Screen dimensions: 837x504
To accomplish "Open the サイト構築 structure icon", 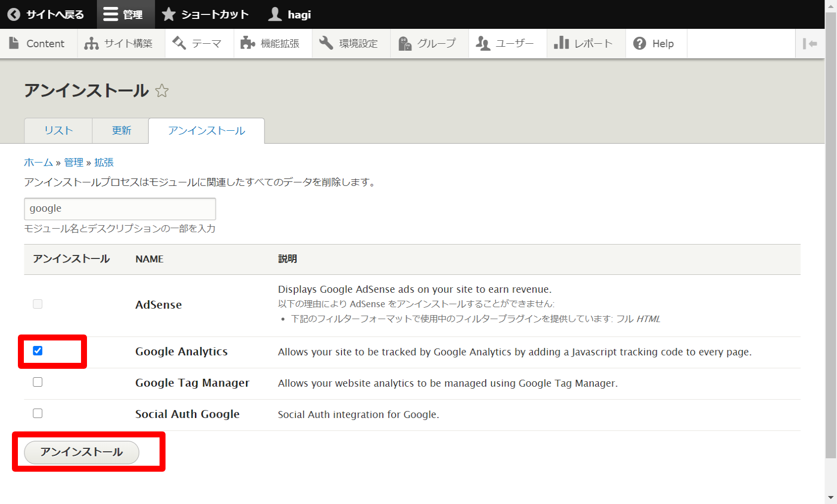I will 91,43.
